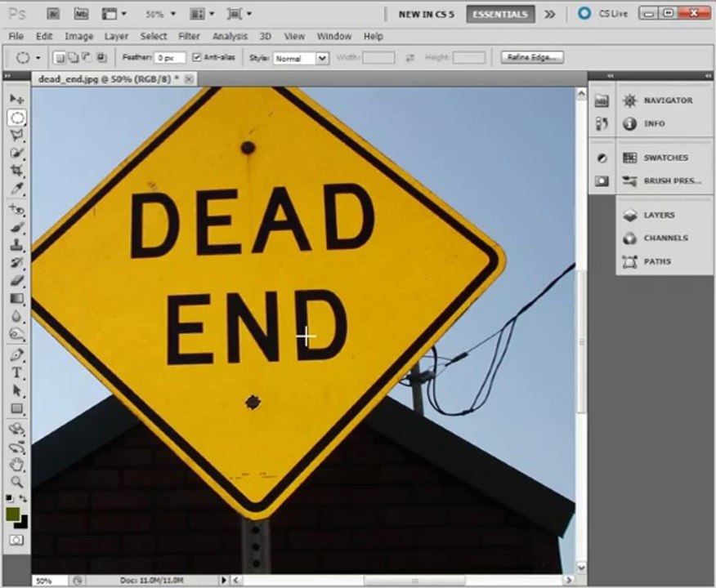Image resolution: width=716 pixels, height=588 pixels.
Task: Open the Screen Mode dropdown
Action: [x=239, y=14]
